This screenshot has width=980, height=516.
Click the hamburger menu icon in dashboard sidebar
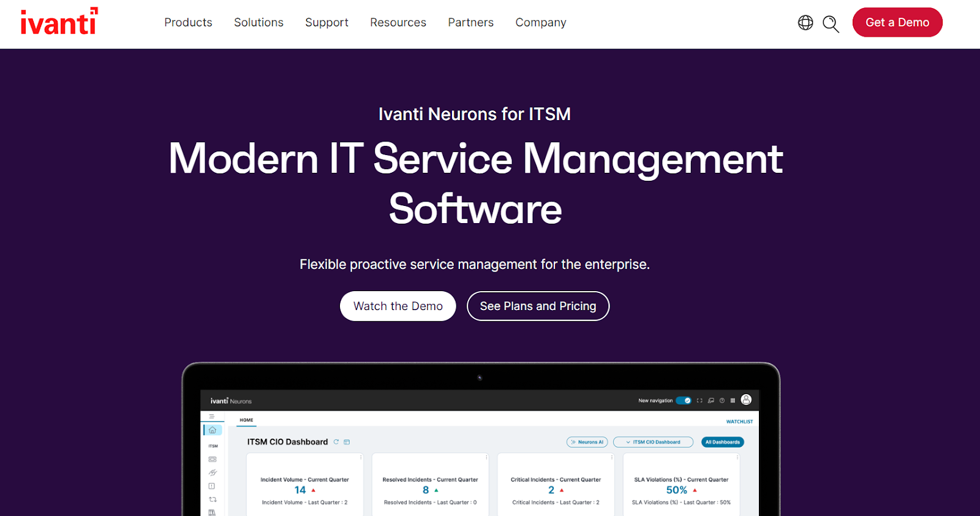tap(212, 417)
